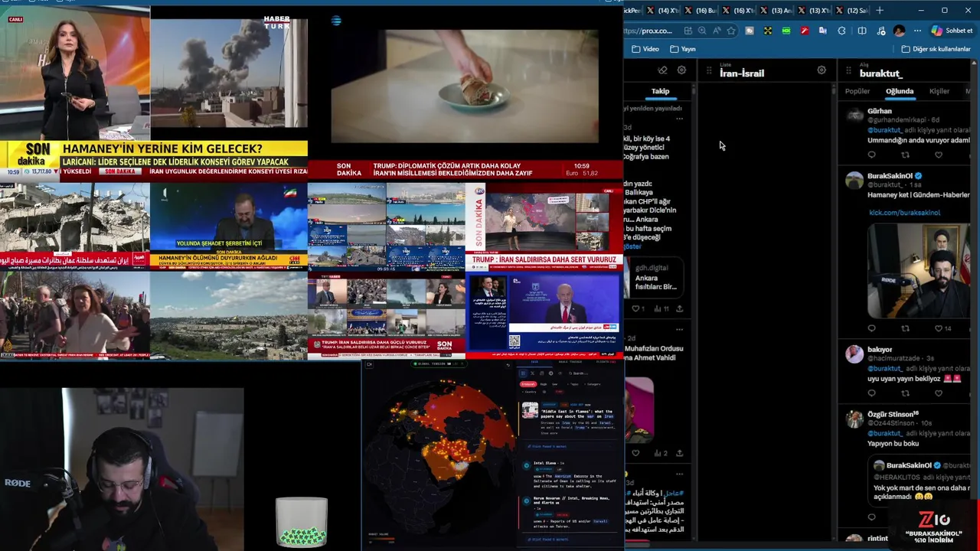Open the Sohbet et Copilot button
Viewport: 980px width, 551px height.
click(952, 31)
